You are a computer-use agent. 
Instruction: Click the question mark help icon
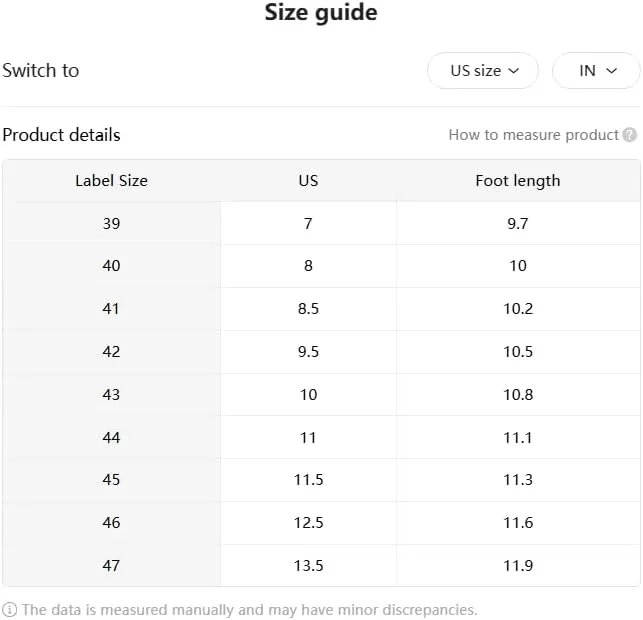click(629, 135)
